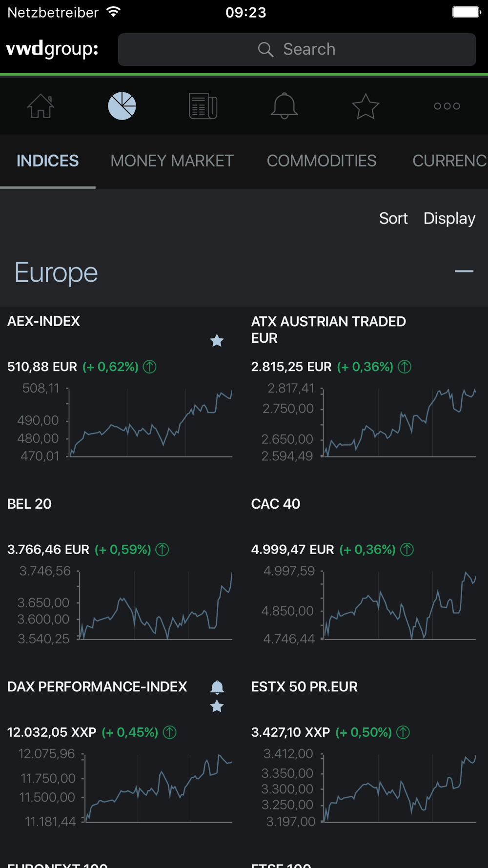Open the Sort options
Screen dimensions: 488x868
pyautogui.click(x=393, y=218)
